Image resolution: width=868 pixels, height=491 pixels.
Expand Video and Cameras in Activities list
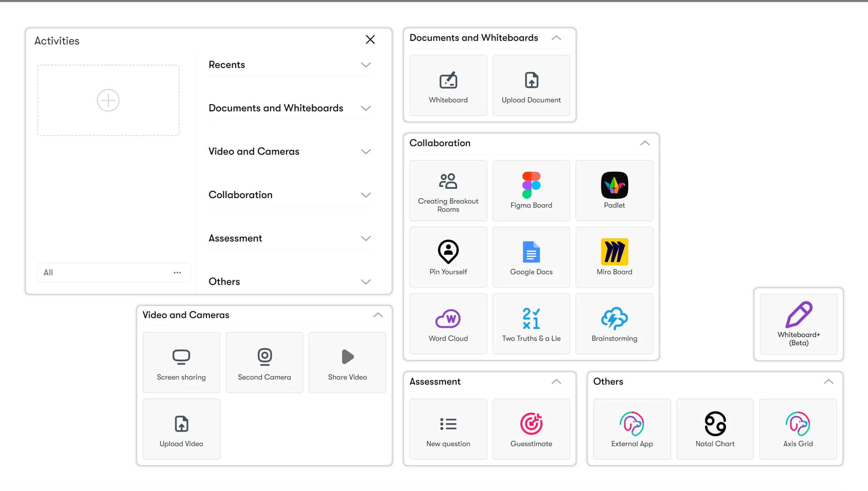point(365,151)
